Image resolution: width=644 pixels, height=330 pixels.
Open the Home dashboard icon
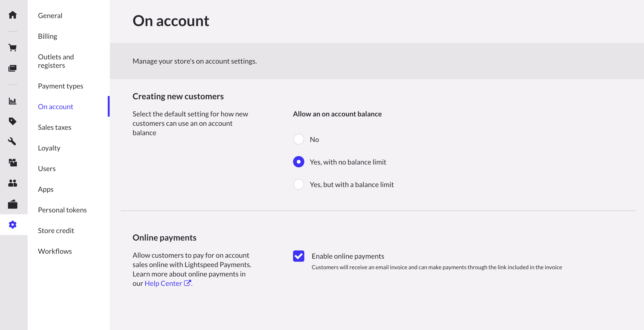click(12, 15)
